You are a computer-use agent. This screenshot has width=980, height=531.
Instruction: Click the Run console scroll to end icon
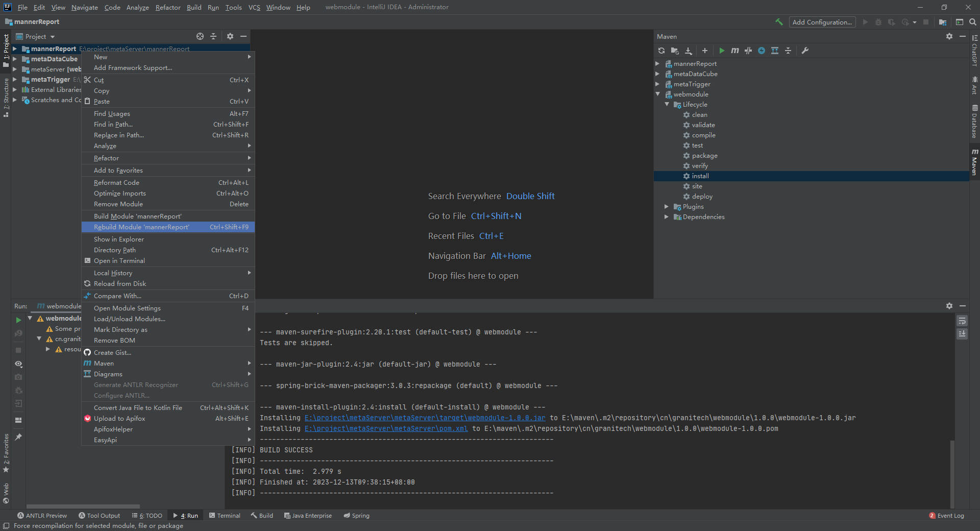click(x=962, y=333)
